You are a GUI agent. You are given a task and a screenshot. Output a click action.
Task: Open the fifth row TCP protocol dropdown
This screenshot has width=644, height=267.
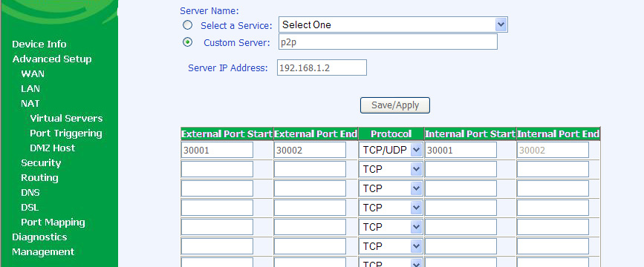coord(391,227)
